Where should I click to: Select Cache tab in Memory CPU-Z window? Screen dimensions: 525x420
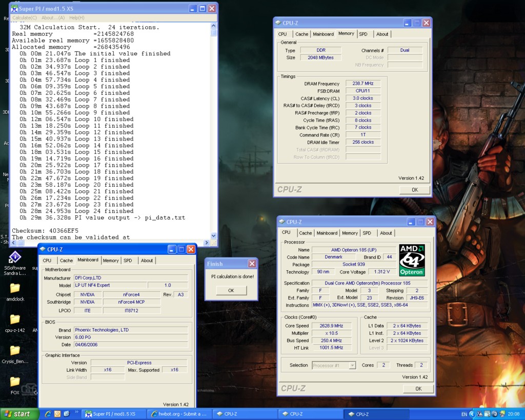point(301,34)
